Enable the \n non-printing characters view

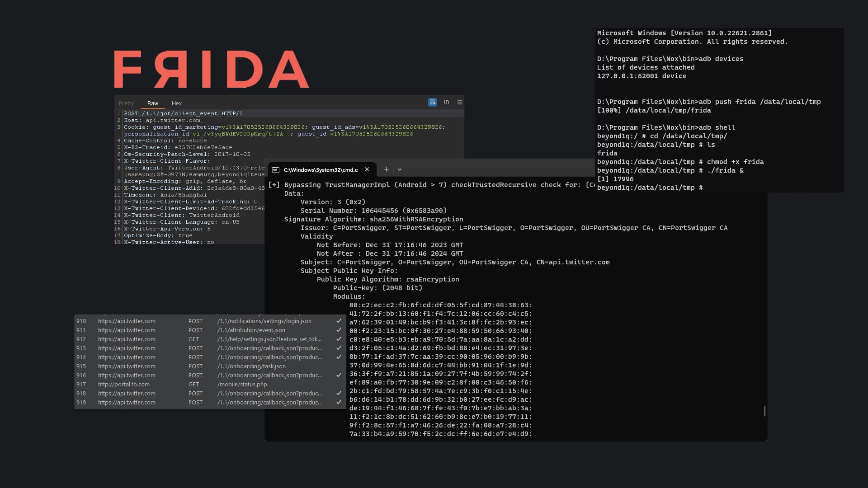pyautogui.click(x=447, y=102)
